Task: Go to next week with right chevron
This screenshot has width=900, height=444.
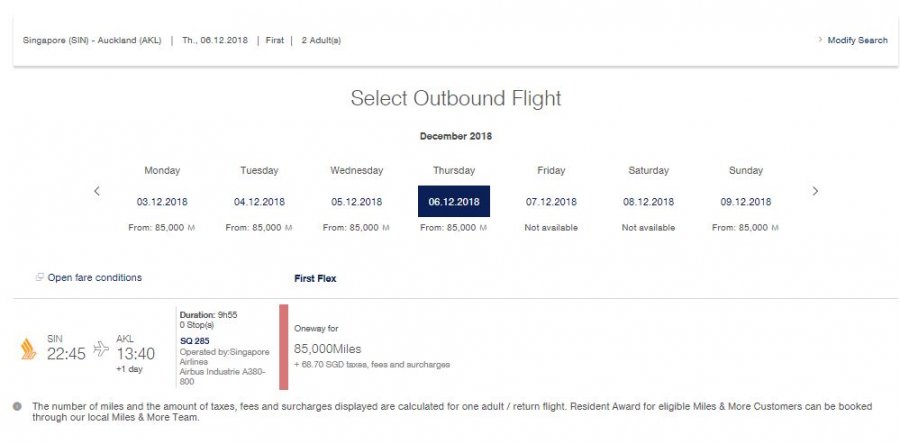Action: tap(815, 191)
